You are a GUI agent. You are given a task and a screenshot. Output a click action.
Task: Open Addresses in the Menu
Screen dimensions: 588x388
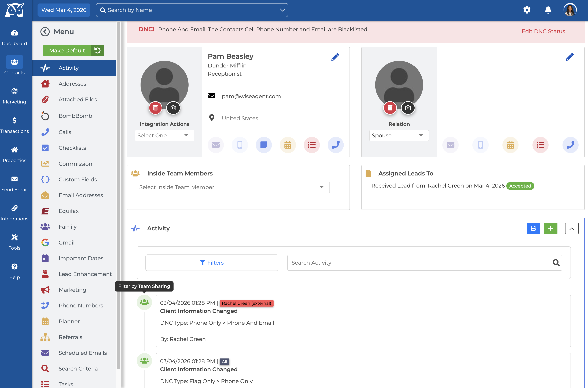[74, 84]
